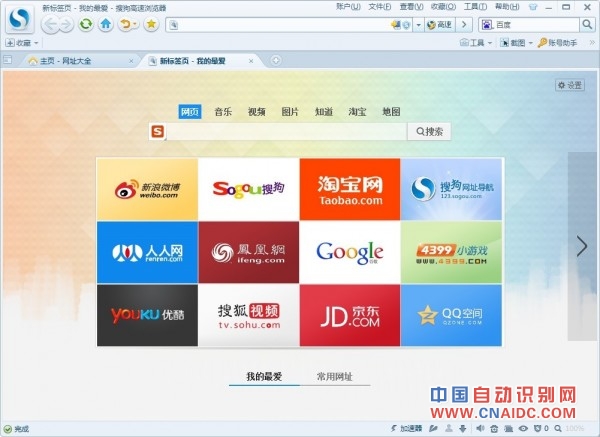Viewport: 600px width, 437px height.
Task: Click the pen notes icon in status bar
Action: tap(433, 428)
